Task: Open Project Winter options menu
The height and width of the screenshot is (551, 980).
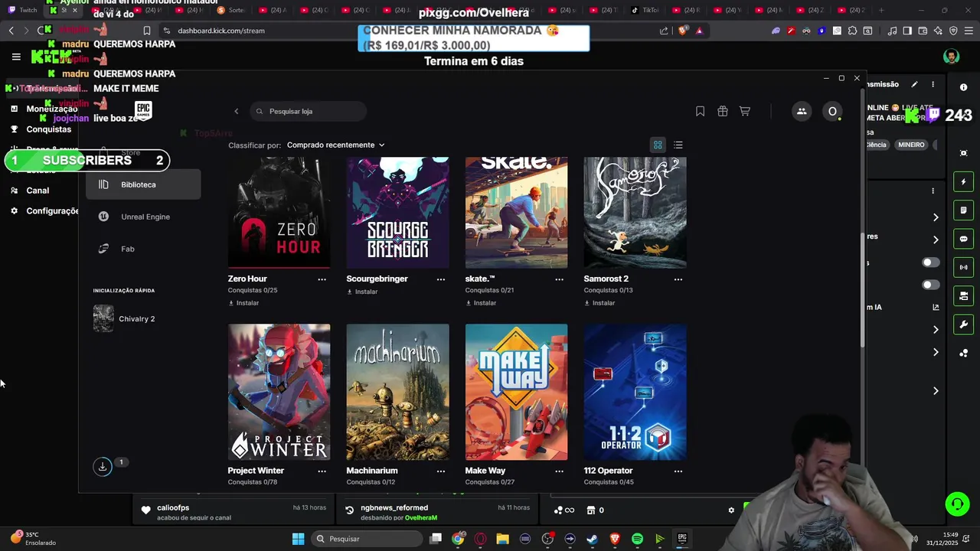Action: pyautogui.click(x=322, y=471)
